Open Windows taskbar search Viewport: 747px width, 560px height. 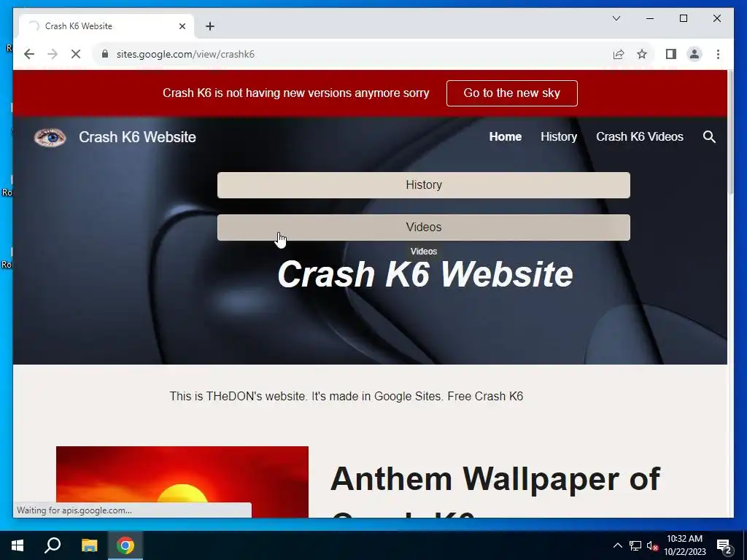(53, 545)
